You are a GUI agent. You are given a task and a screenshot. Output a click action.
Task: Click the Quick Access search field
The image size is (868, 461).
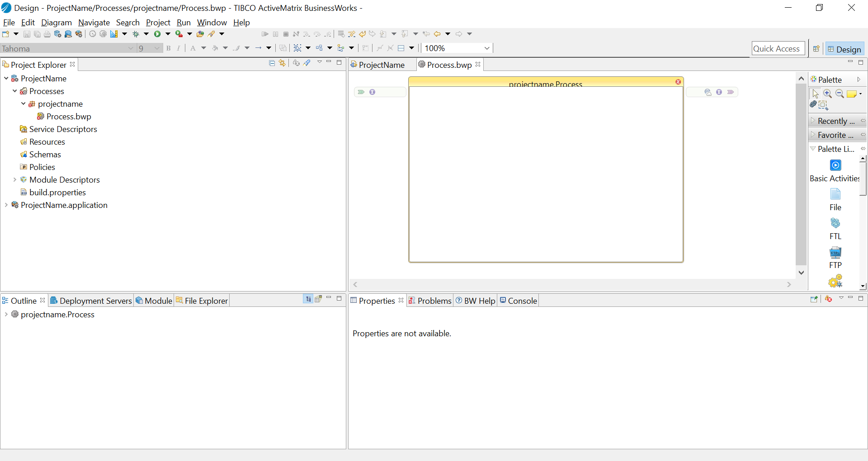pyautogui.click(x=778, y=49)
